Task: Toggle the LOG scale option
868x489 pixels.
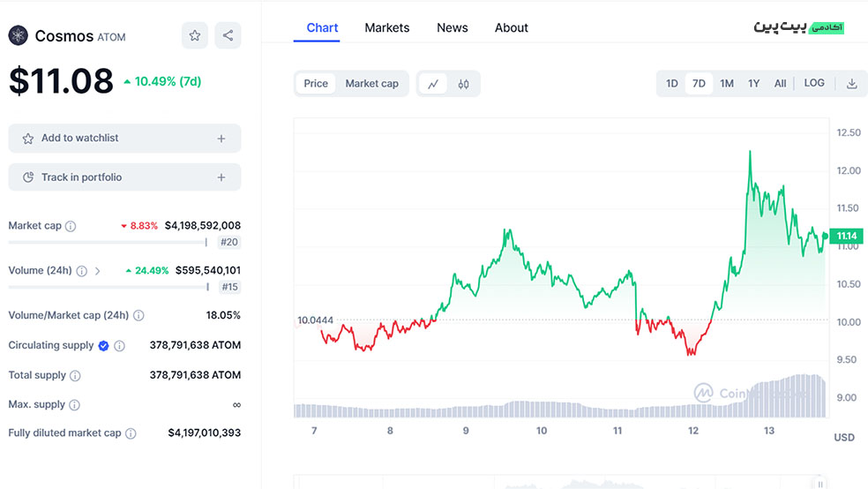Action: [x=814, y=83]
